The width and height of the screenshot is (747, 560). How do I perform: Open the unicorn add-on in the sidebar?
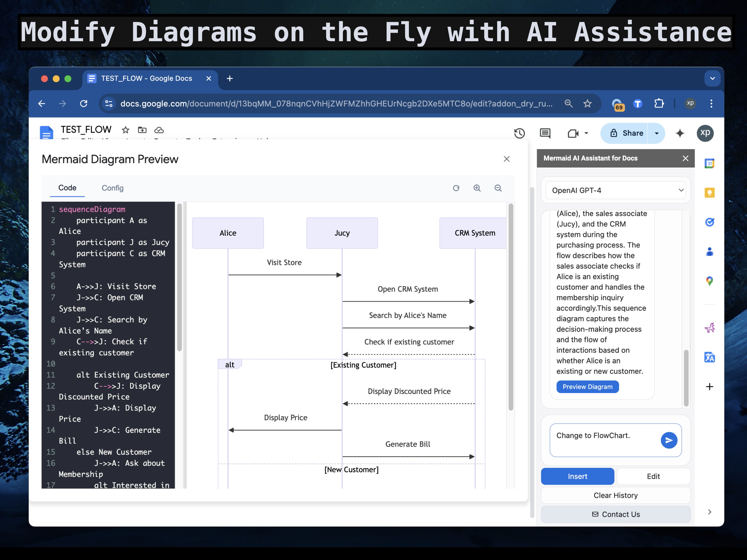pos(709,327)
